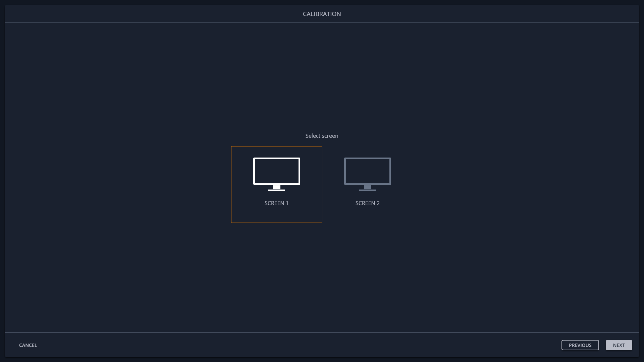Pick the highlighted first display option
The image size is (644, 362).
[x=276, y=181]
